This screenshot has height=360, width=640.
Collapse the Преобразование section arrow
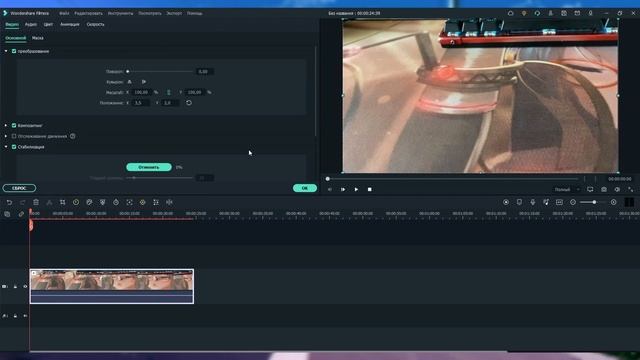coord(6,51)
